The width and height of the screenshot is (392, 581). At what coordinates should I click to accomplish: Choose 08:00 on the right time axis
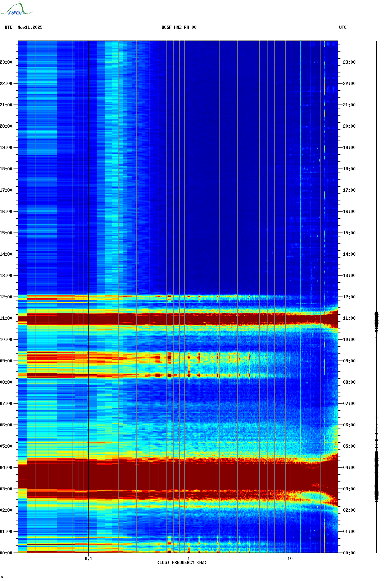349,382
